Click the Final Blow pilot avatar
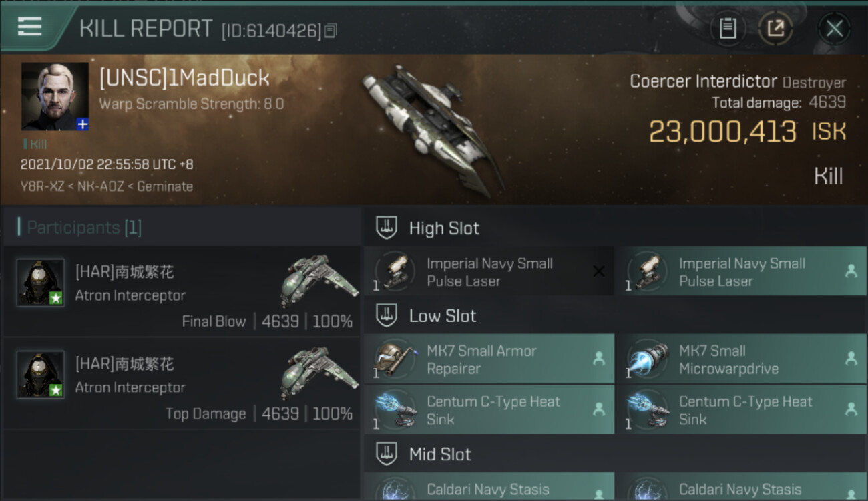This screenshot has width=868, height=501. pos(40,283)
